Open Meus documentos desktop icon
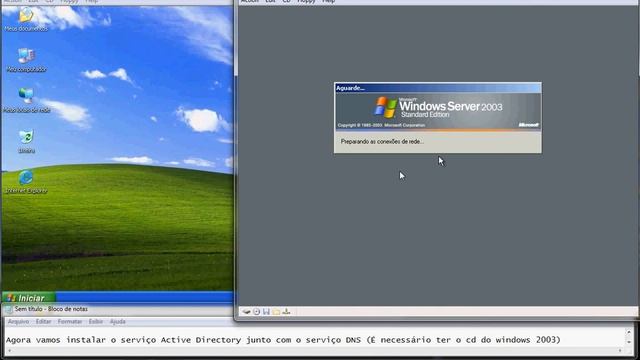The height and width of the screenshot is (360, 640). [26, 20]
